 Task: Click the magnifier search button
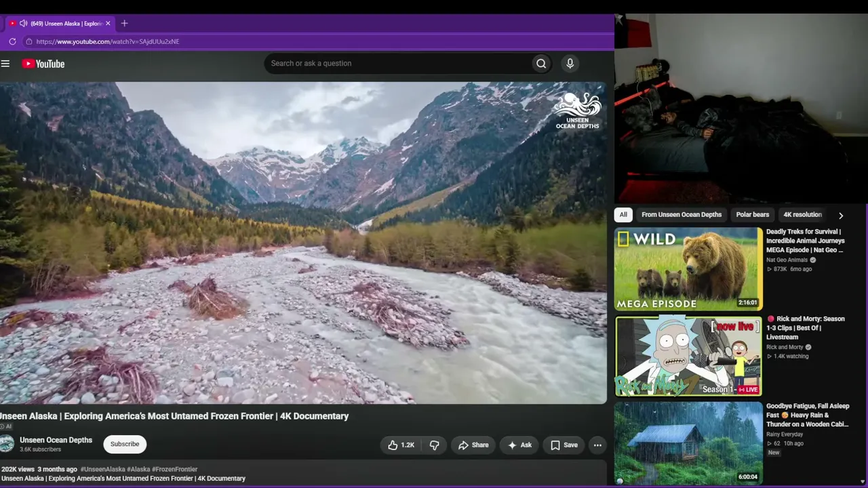[x=541, y=64]
